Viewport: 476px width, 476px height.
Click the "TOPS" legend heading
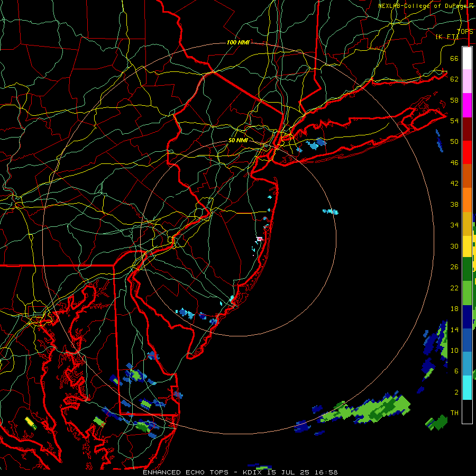(x=465, y=31)
